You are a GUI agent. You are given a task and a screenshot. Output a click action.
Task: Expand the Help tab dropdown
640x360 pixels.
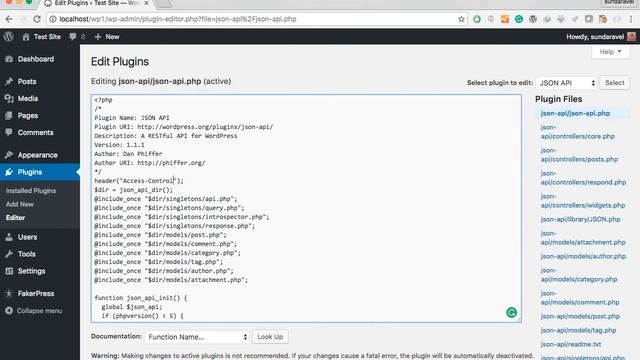pyautogui.click(x=610, y=52)
